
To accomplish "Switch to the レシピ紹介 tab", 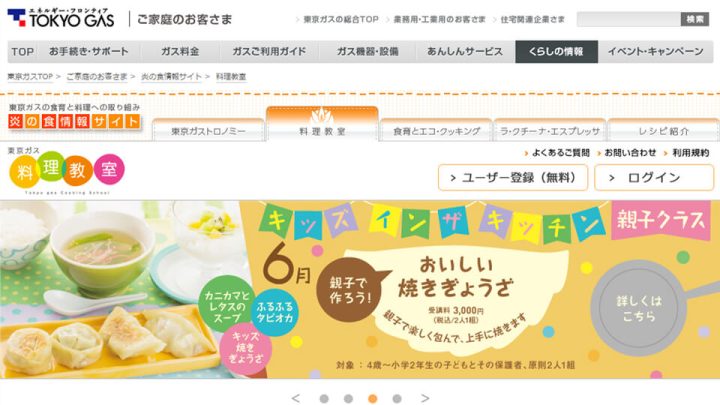I will [664, 130].
